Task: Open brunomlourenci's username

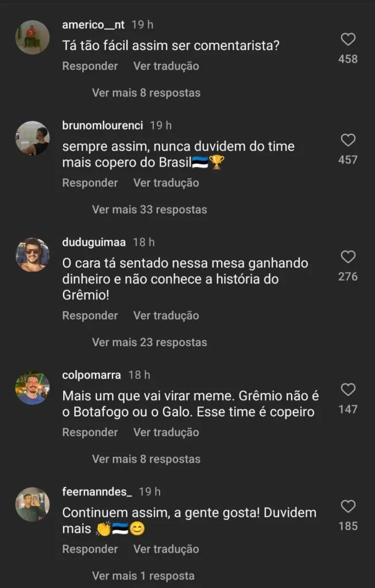Action: coord(102,125)
